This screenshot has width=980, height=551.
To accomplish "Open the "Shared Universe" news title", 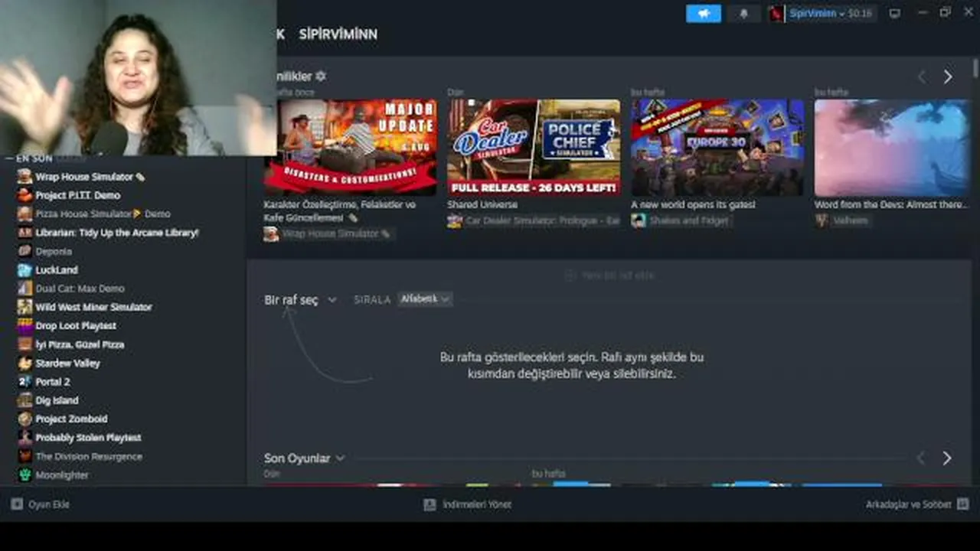I will click(482, 205).
